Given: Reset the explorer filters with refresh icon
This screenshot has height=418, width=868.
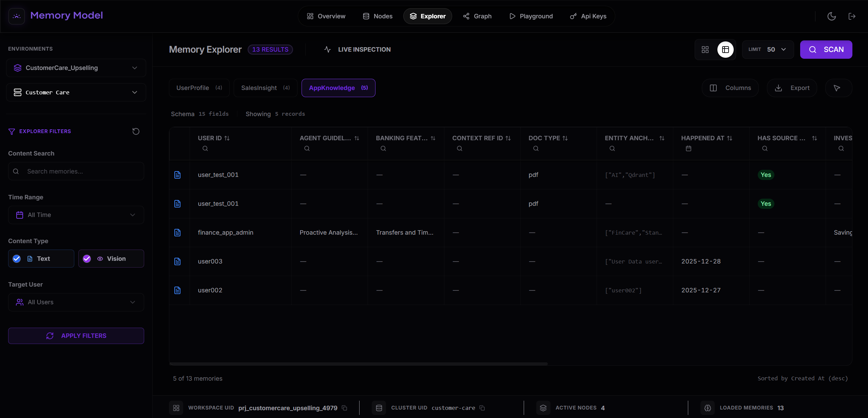Looking at the screenshot, I should 136,131.
